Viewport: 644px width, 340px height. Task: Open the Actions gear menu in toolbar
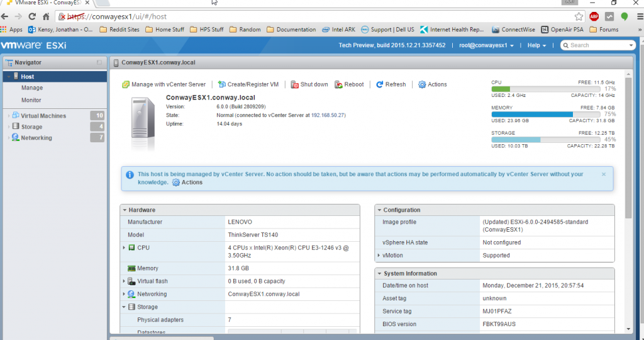[x=433, y=84]
